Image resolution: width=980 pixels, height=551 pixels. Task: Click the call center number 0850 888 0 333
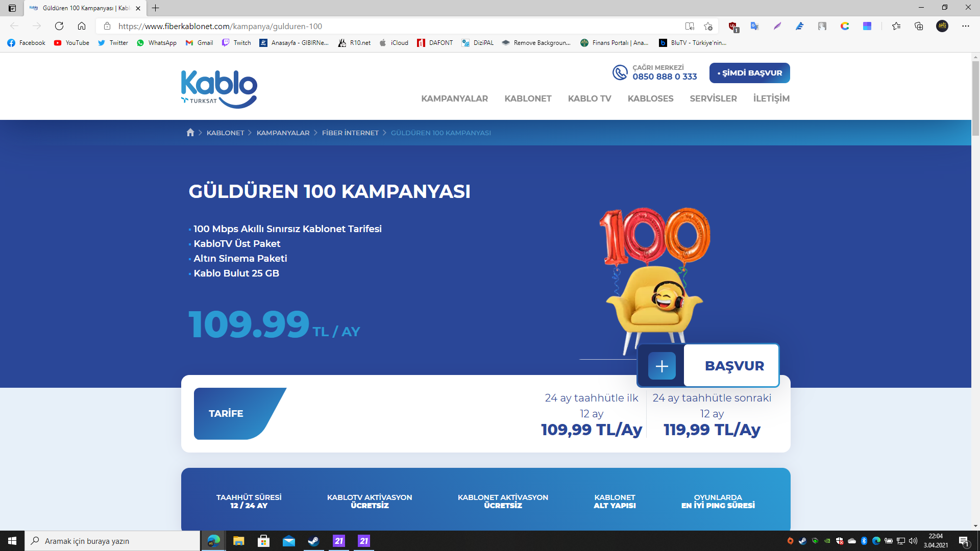665,77
